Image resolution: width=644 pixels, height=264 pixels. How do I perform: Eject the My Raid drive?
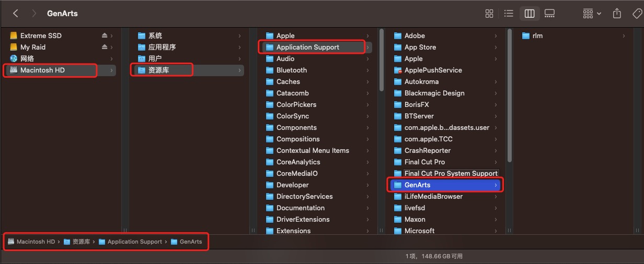pyautogui.click(x=105, y=47)
